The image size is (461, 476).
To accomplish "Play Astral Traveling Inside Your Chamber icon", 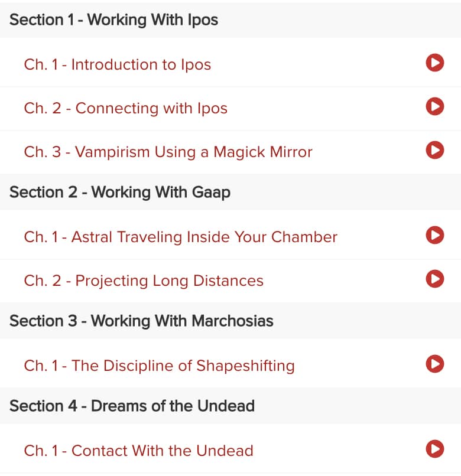I will [434, 235].
